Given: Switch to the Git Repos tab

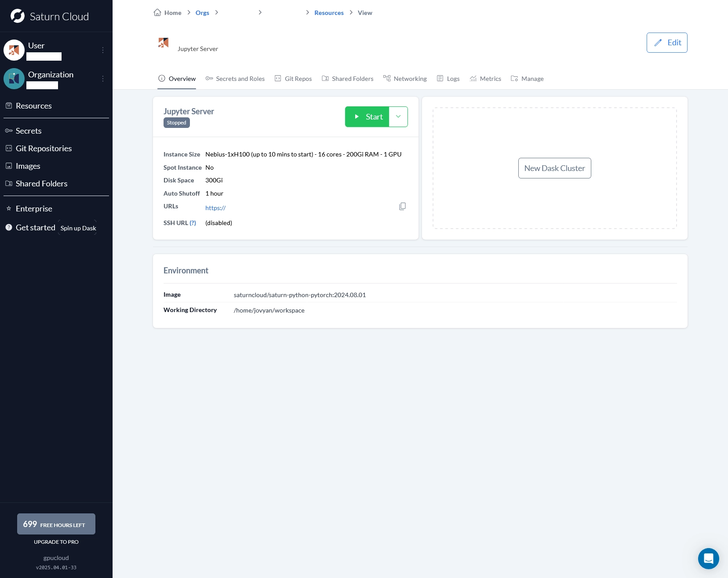Looking at the screenshot, I should tap(293, 79).
